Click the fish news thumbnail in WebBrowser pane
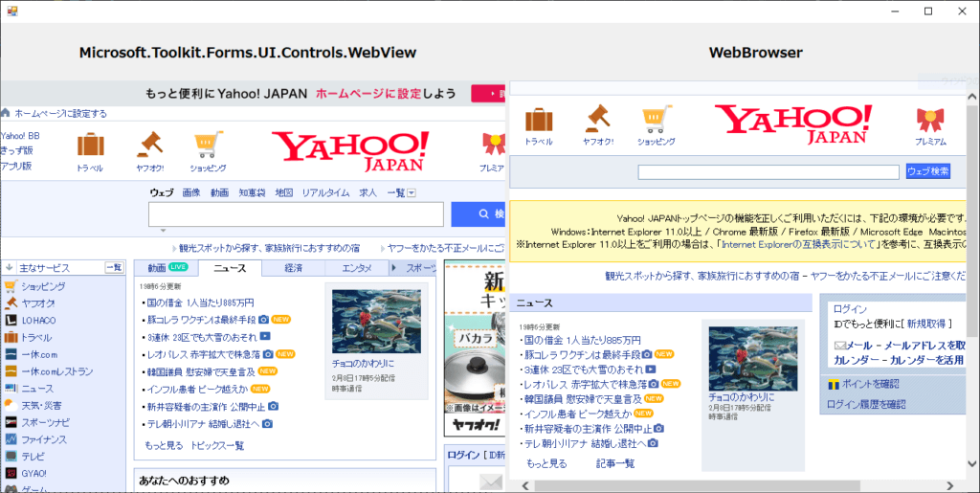This screenshot has height=493, width=980. click(753, 359)
